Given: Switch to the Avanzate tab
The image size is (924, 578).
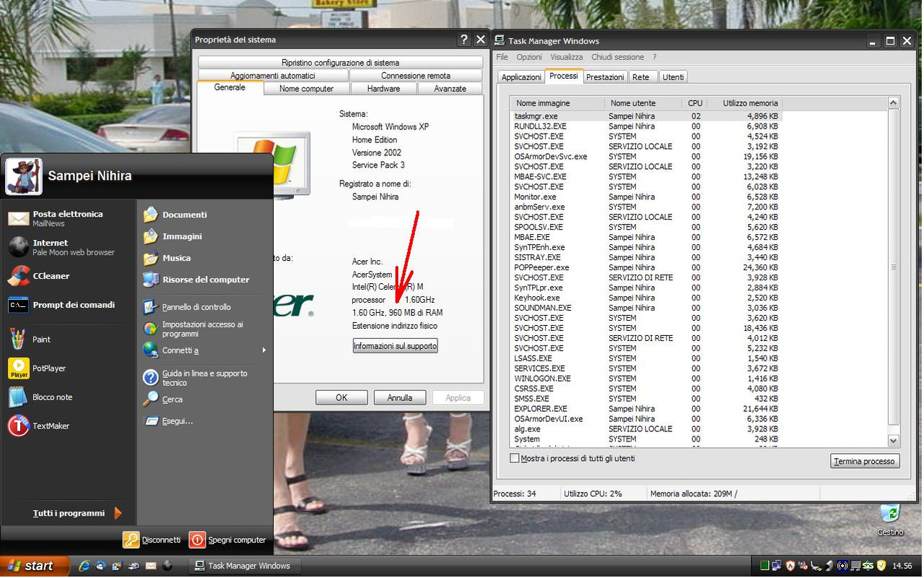Looking at the screenshot, I should coord(450,89).
